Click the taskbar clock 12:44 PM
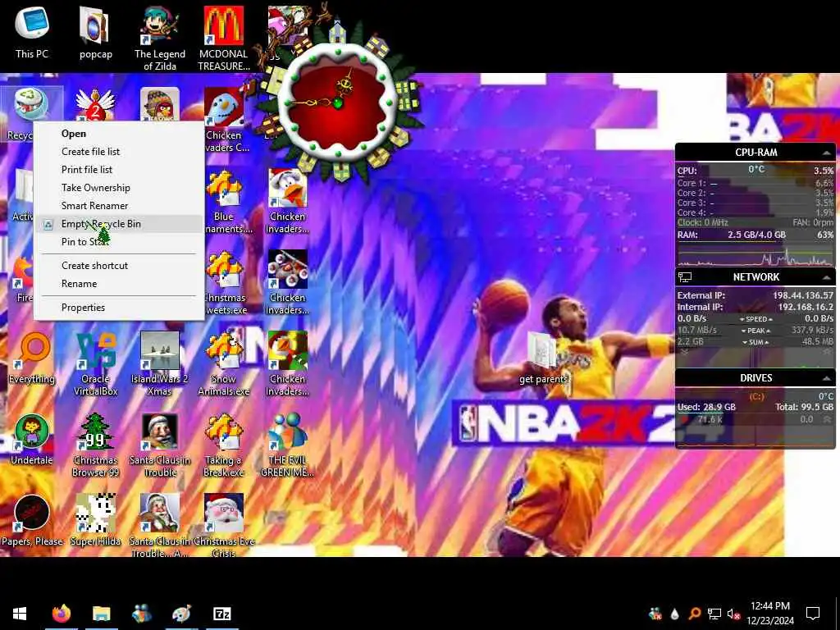The height and width of the screenshot is (630, 840). (769, 606)
